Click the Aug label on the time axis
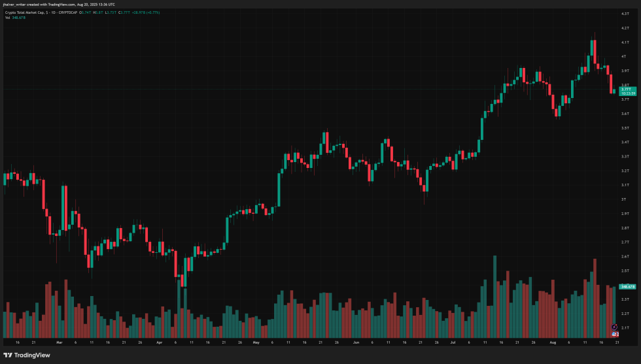The width and height of the screenshot is (641, 364). 553,342
